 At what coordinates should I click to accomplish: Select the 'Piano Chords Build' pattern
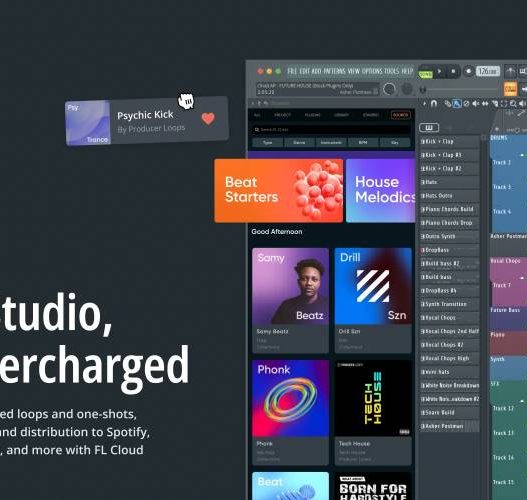tap(450, 209)
